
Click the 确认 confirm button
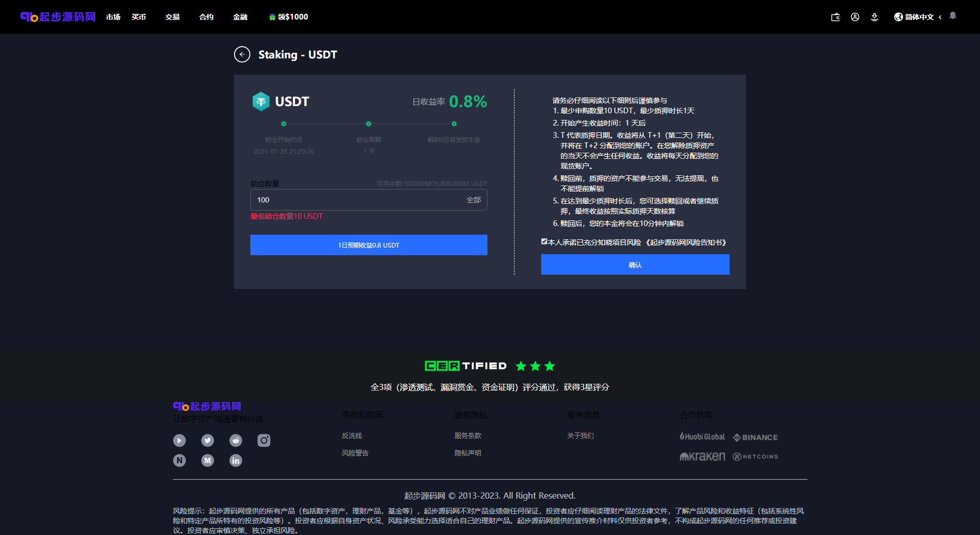pyautogui.click(x=635, y=264)
